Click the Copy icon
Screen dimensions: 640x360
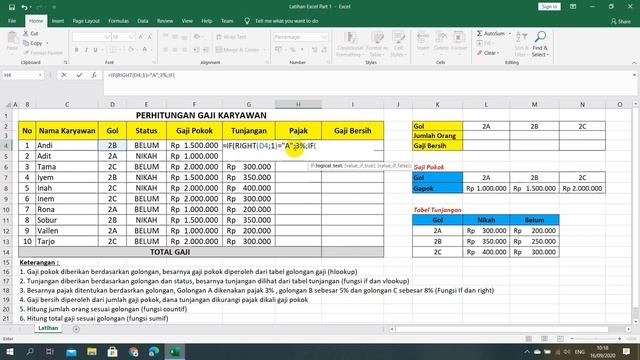tap(26, 43)
